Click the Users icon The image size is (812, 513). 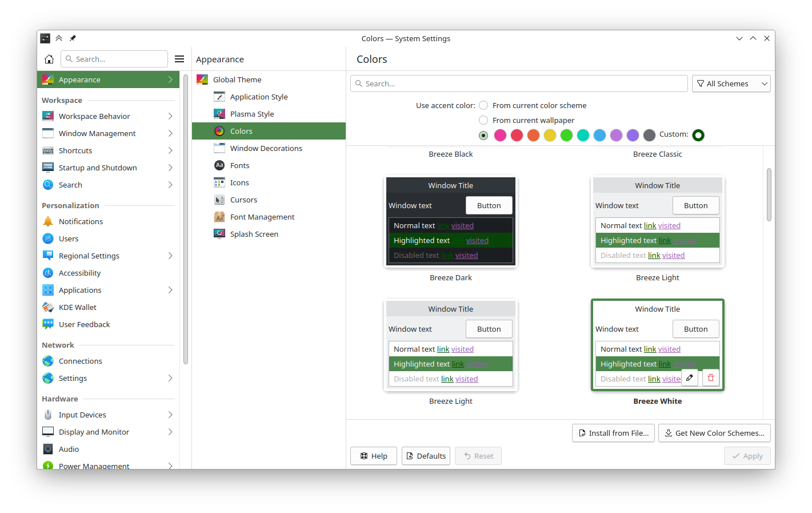tap(48, 238)
